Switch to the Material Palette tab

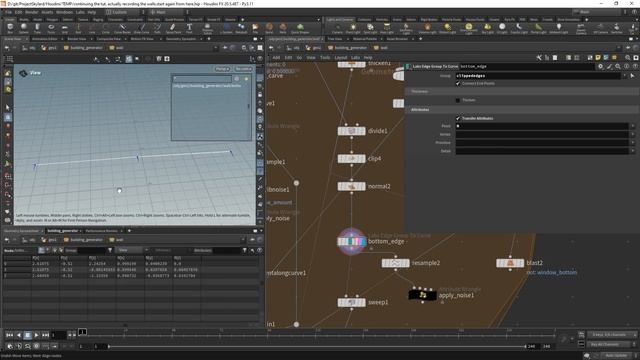tap(365, 39)
